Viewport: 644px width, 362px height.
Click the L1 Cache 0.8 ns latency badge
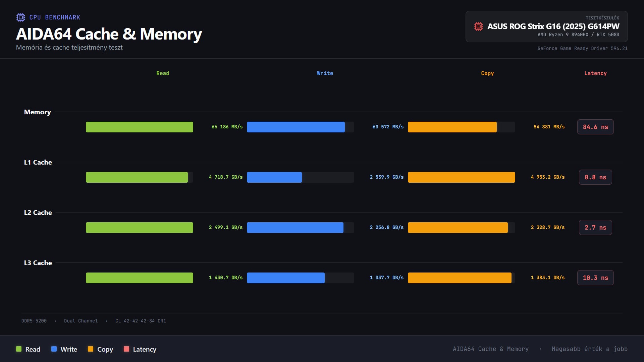(595, 177)
